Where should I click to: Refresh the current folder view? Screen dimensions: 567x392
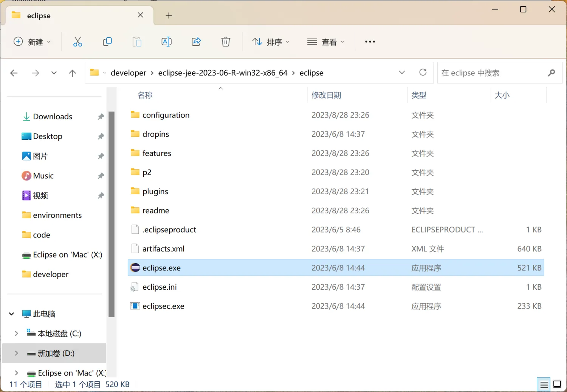[x=423, y=73]
